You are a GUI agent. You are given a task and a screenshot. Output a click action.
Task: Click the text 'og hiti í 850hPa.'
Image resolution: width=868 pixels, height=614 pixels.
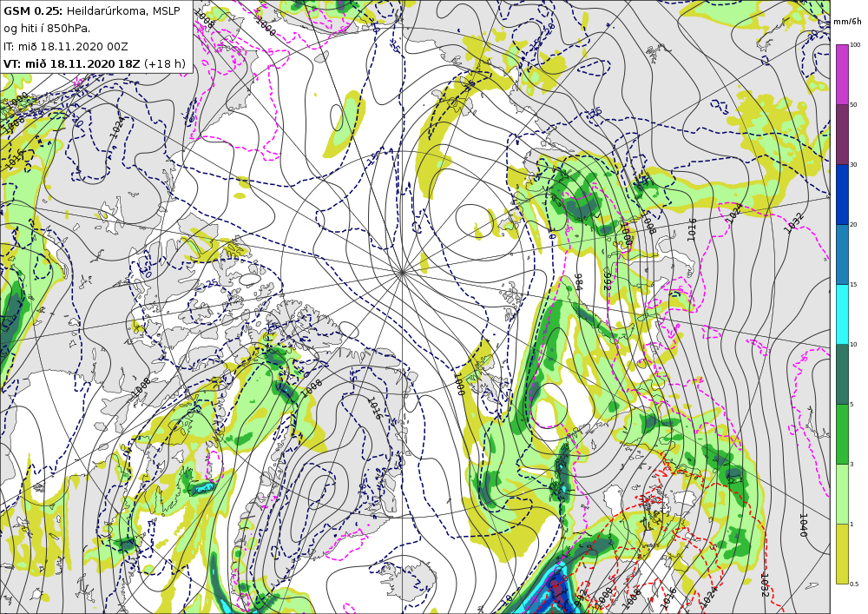(x=47, y=29)
